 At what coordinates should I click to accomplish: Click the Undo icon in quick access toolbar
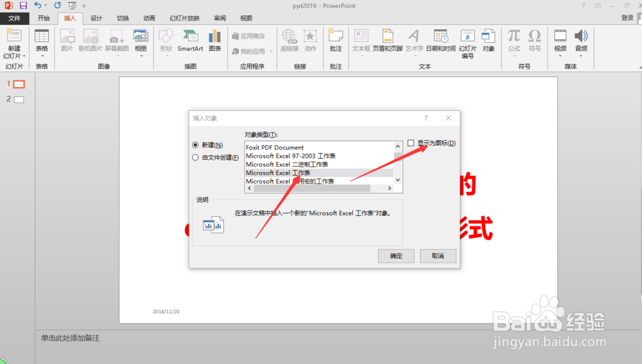coord(37,5)
